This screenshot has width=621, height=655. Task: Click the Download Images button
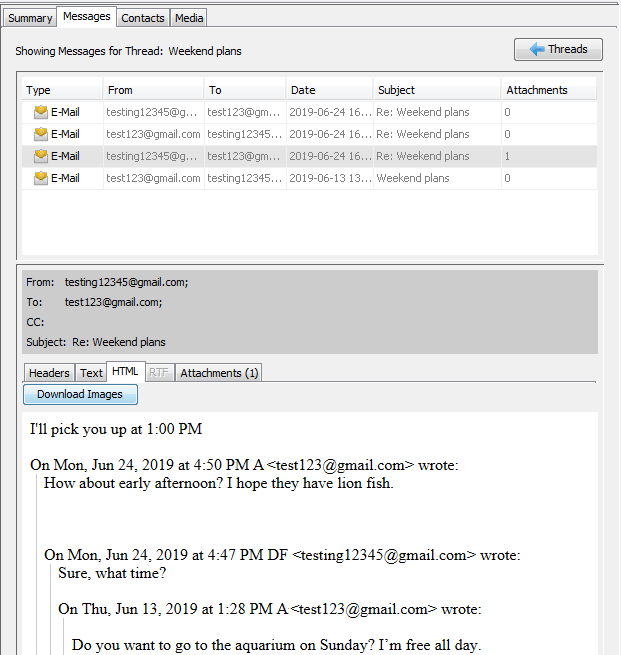(80, 394)
